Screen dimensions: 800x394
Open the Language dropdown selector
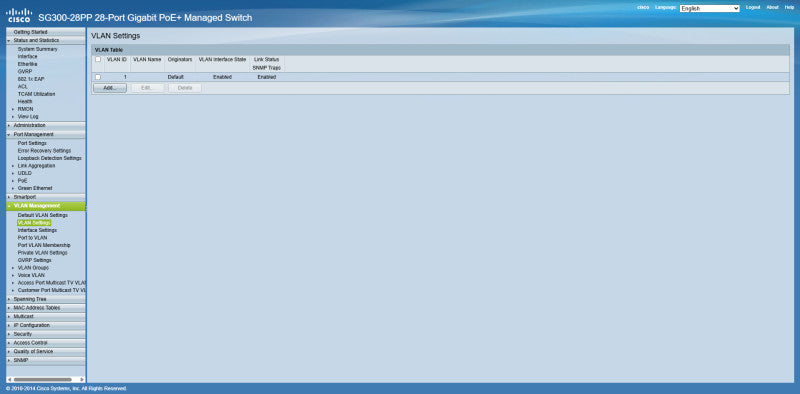point(709,8)
